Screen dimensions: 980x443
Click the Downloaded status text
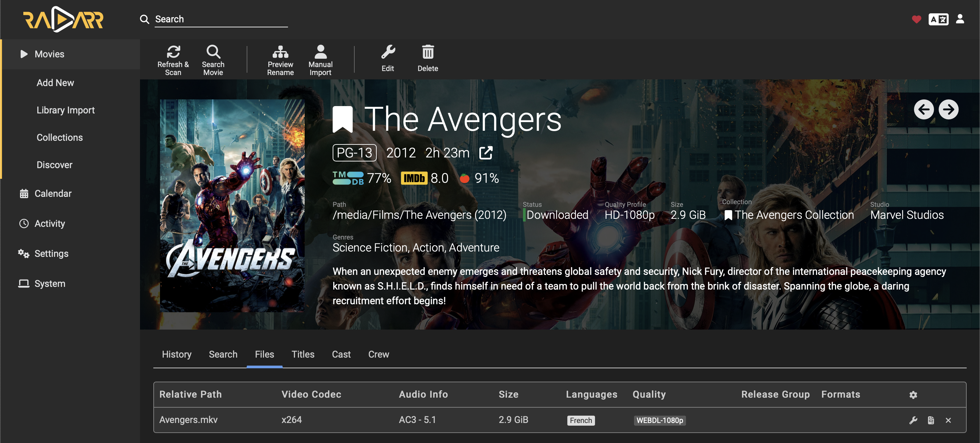[557, 215]
